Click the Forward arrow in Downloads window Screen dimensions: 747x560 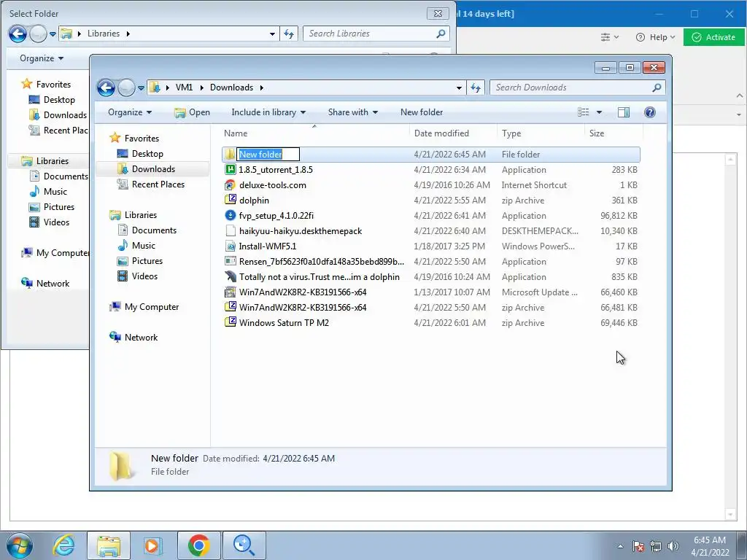[126, 87]
